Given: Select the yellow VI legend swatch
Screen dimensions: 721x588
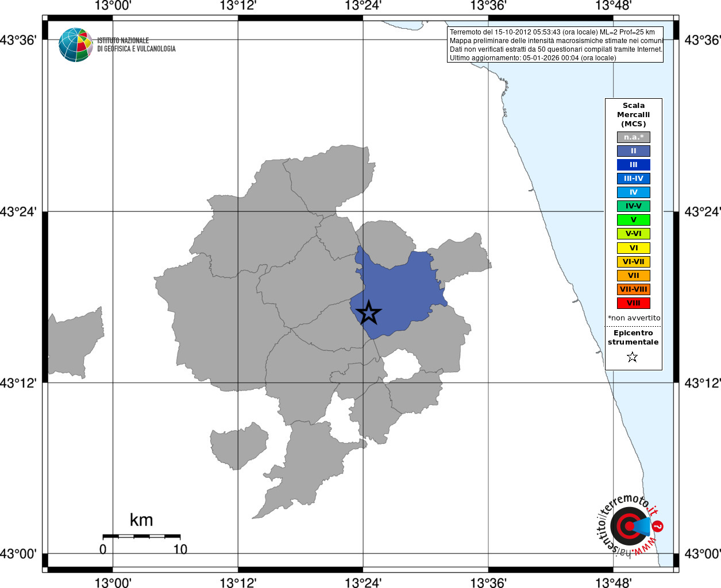Looking at the screenshot, I should [x=634, y=248].
